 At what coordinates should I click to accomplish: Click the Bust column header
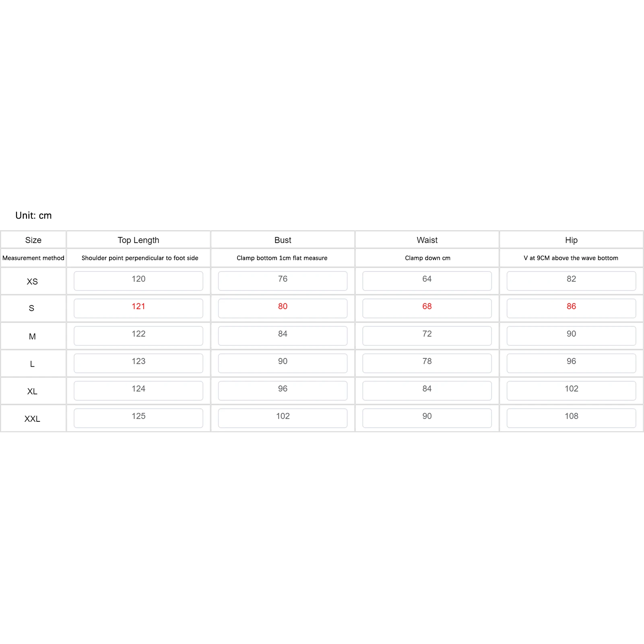tap(283, 240)
